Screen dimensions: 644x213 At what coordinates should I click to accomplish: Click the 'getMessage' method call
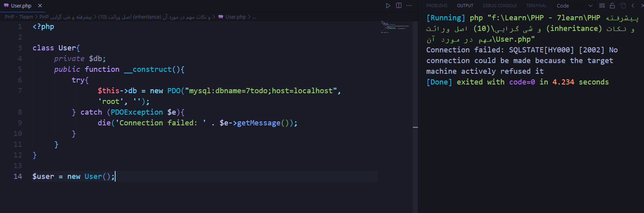click(258, 123)
